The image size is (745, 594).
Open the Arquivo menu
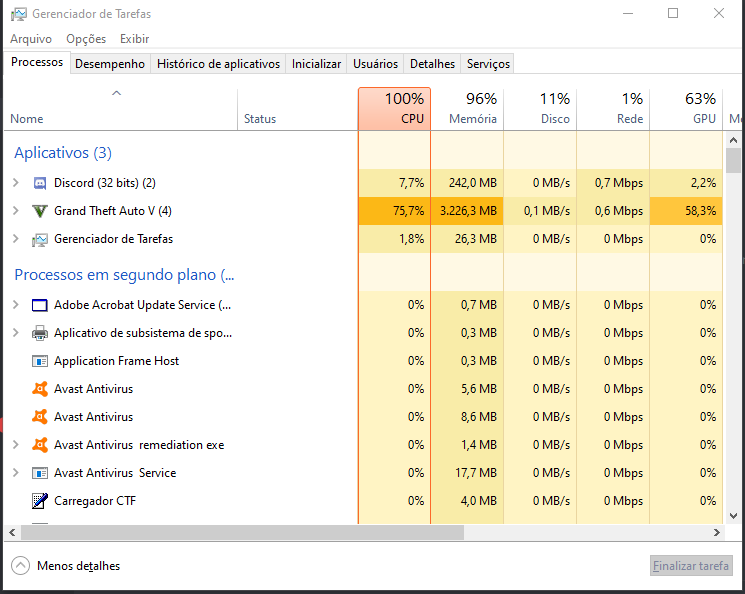tap(31, 39)
